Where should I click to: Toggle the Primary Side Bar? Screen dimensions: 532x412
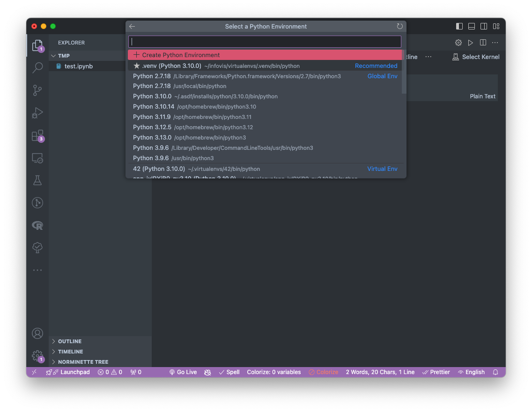(x=459, y=26)
